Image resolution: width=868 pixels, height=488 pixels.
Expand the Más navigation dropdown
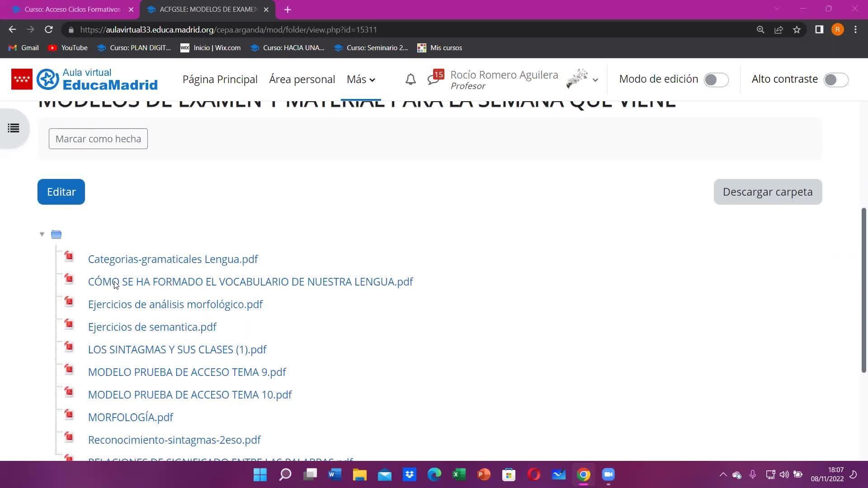point(361,80)
